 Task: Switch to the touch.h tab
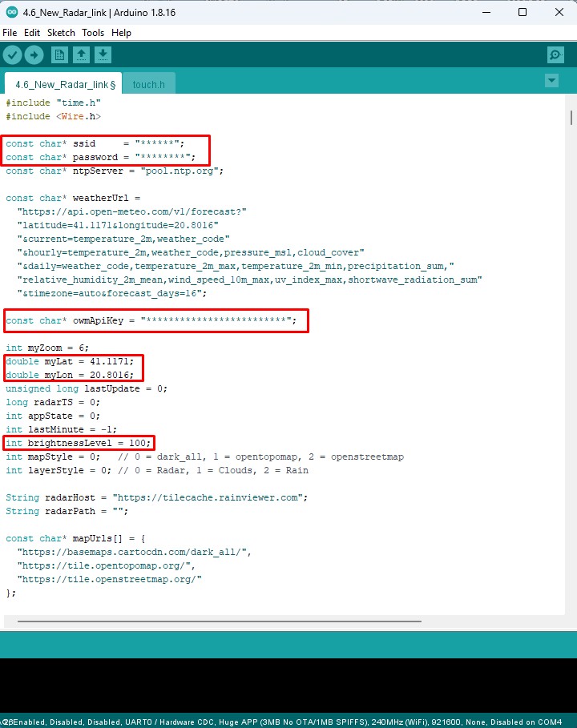(148, 84)
